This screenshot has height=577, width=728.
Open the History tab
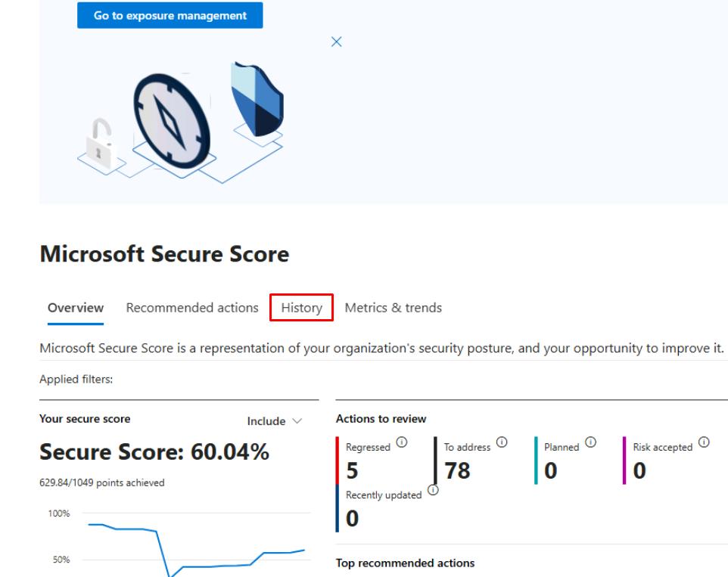pyautogui.click(x=301, y=308)
